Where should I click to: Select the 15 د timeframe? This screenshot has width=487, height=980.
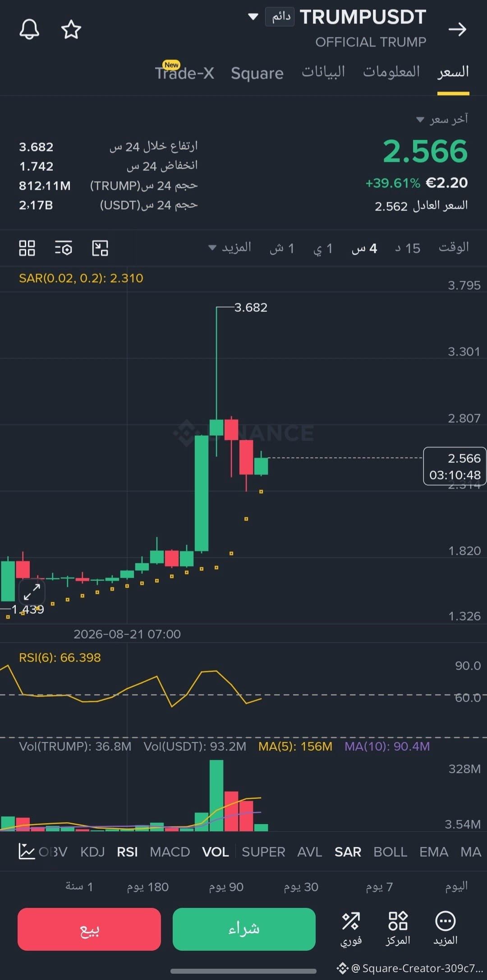(x=408, y=248)
